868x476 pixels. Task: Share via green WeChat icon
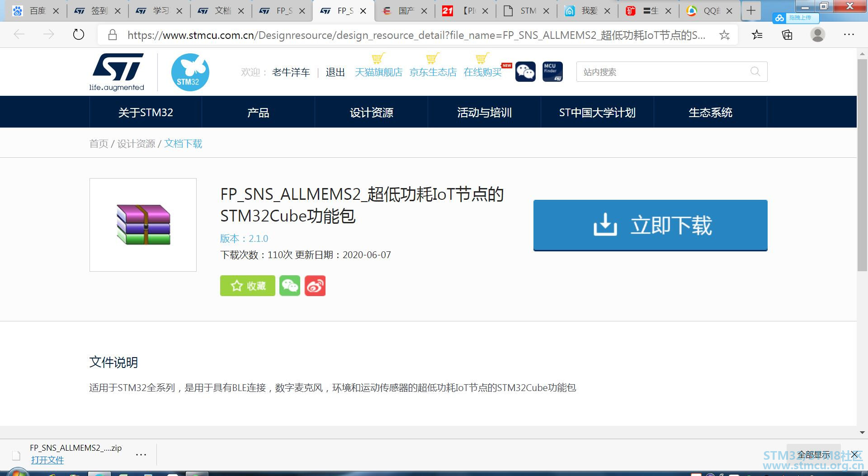tap(290, 286)
